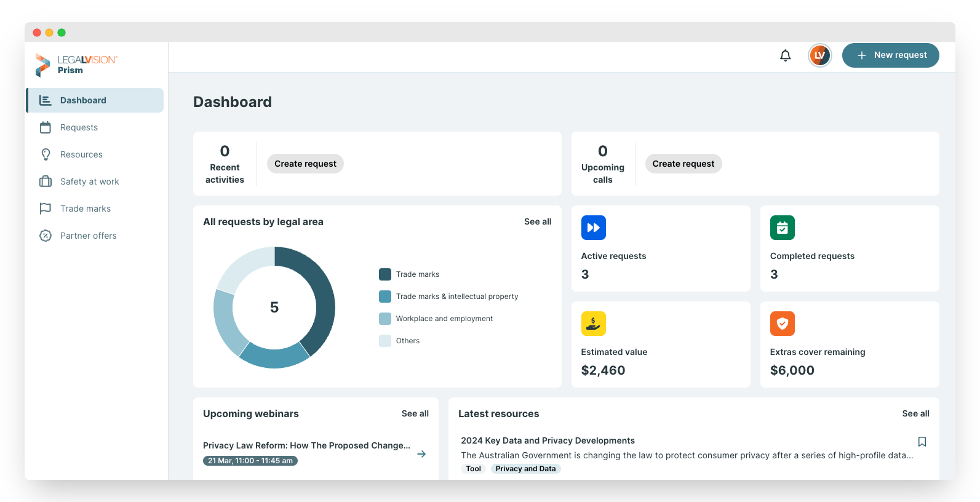See all Latest resources
Screen dimensions: 980x502
pos(915,413)
